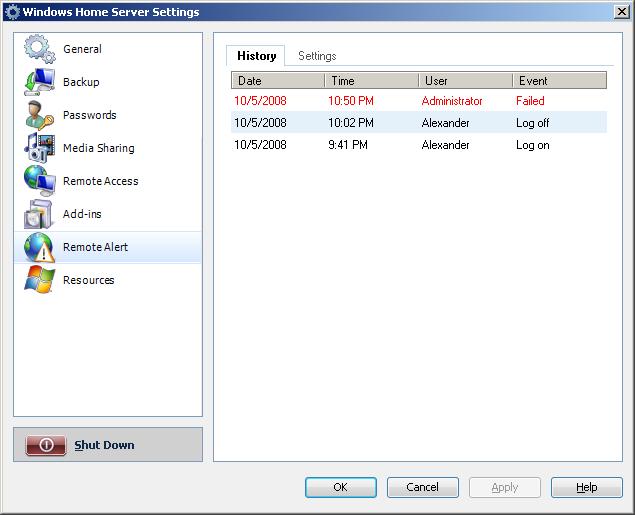Switch to the Settings tab
Image resolution: width=635 pixels, height=515 pixels.
(x=317, y=55)
